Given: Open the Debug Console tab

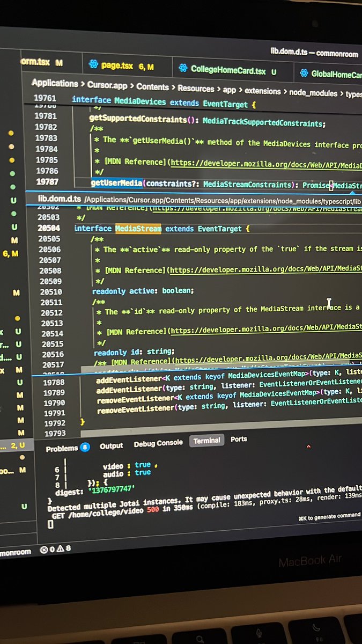Looking at the screenshot, I should (x=158, y=443).
